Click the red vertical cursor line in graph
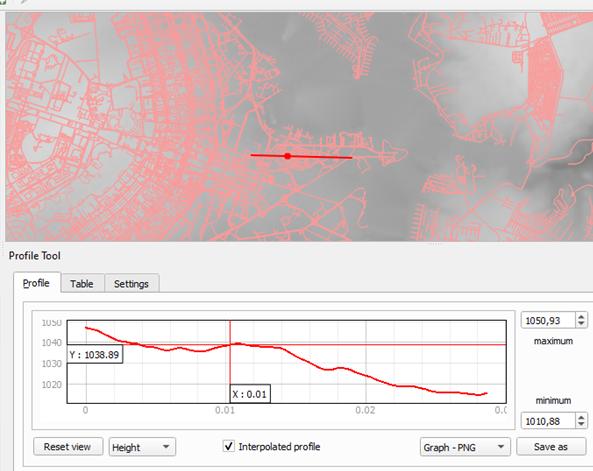The height and width of the screenshot is (471, 593). click(x=230, y=362)
